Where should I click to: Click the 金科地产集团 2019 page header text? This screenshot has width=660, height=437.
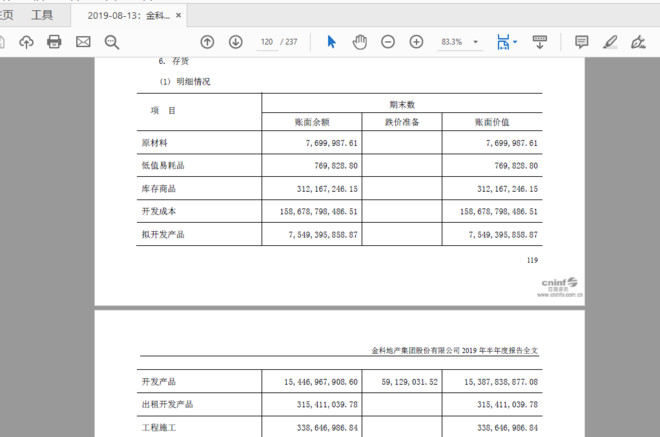(x=455, y=350)
